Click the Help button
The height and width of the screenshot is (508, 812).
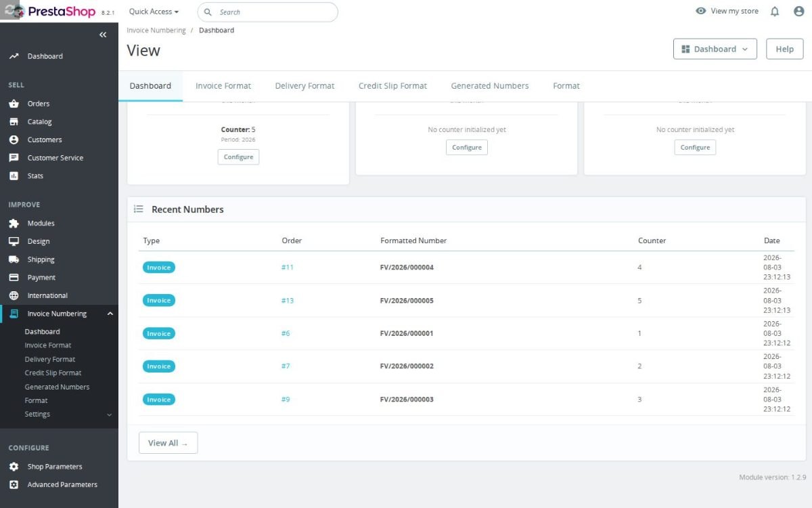(784, 49)
